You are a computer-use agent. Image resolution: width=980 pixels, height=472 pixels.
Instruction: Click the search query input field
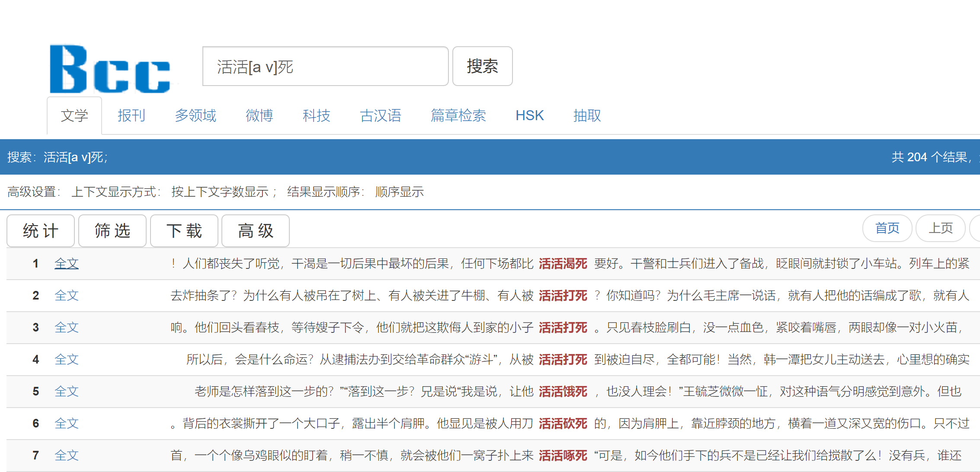[x=325, y=67]
